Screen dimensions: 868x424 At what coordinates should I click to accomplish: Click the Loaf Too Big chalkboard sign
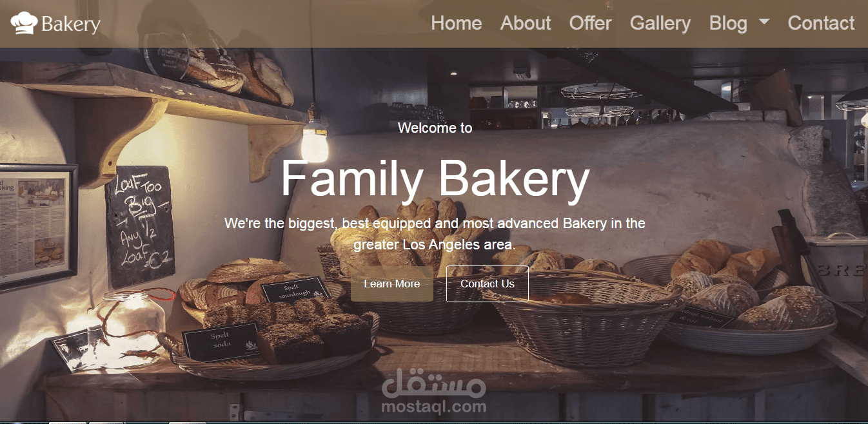(141, 227)
